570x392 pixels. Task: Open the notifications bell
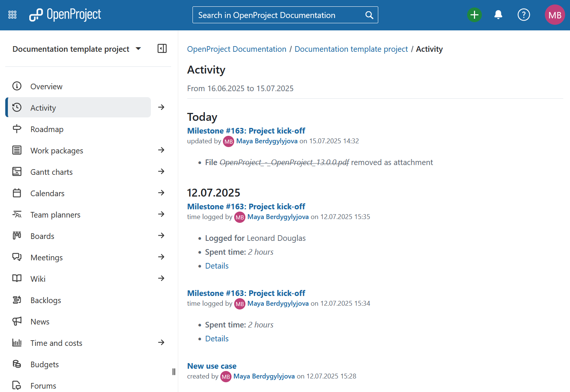pos(498,15)
